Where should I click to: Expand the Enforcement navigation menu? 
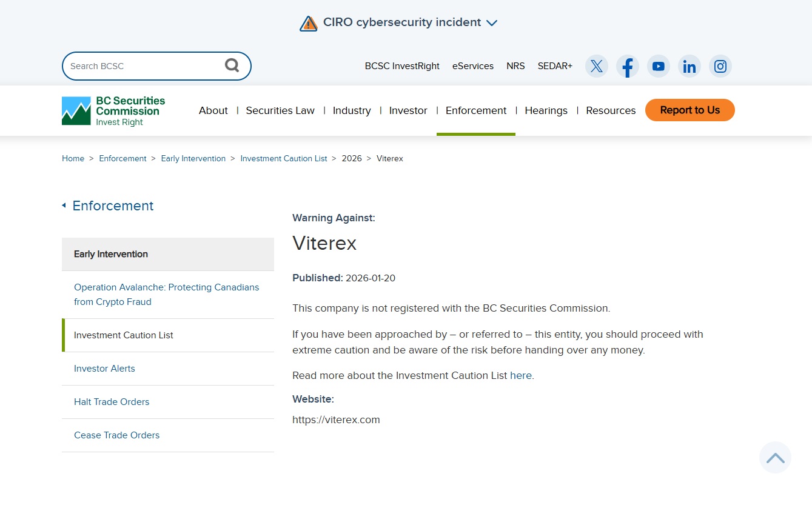(476, 110)
